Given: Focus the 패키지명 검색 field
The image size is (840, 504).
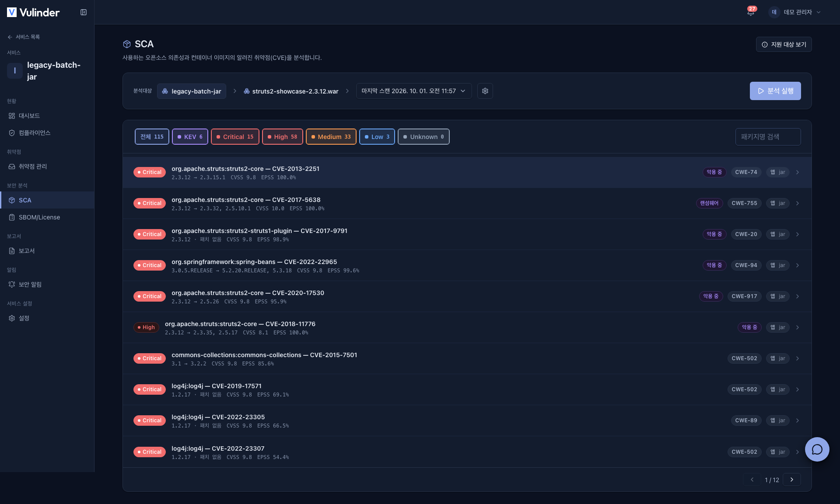Looking at the screenshot, I should pyautogui.click(x=768, y=137).
